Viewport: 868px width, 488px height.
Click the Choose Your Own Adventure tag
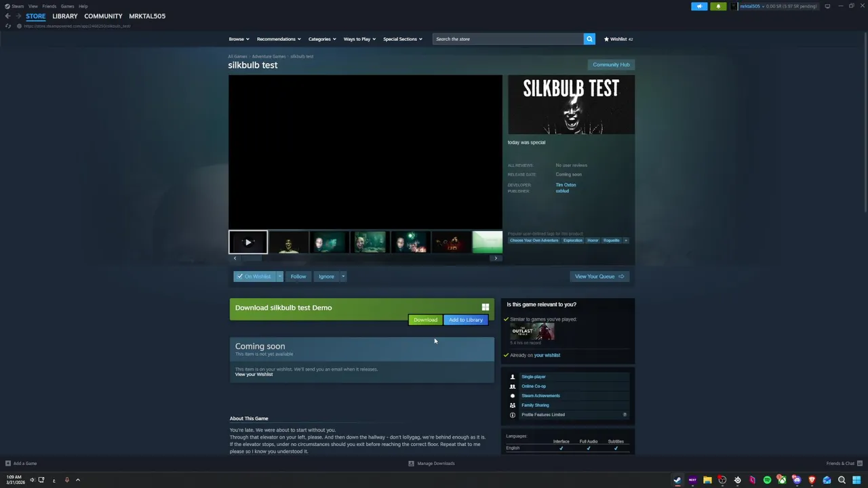(534, 241)
